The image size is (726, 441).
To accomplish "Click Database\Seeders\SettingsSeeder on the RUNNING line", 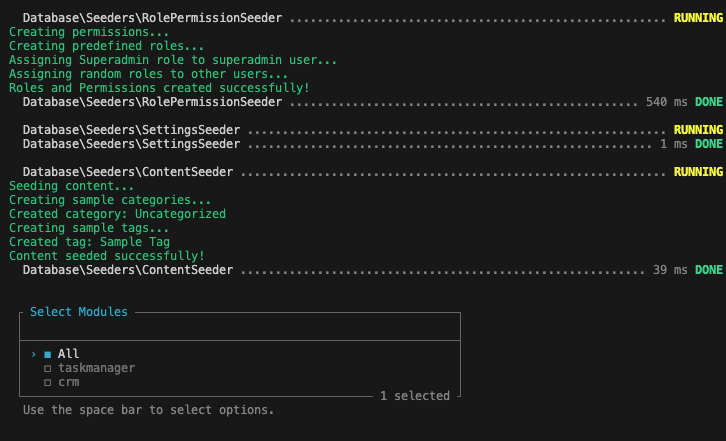I will click(131, 130).
